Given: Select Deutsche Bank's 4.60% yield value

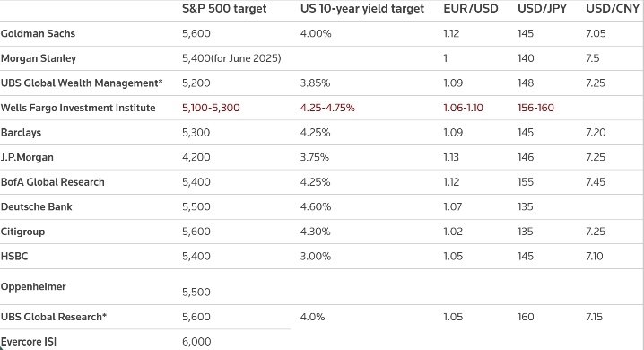Looking at the screenshot, I should [x=316, y=206].
